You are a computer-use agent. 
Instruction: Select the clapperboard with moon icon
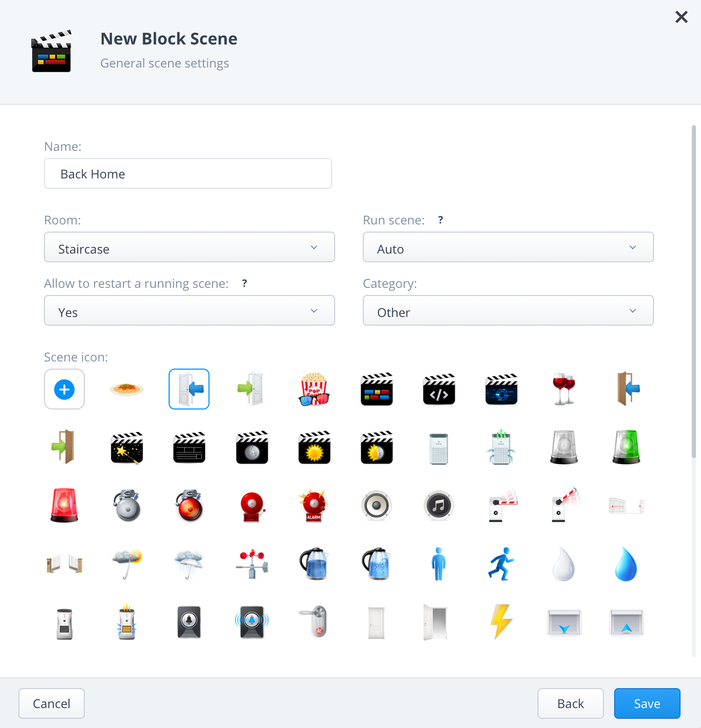252,447
